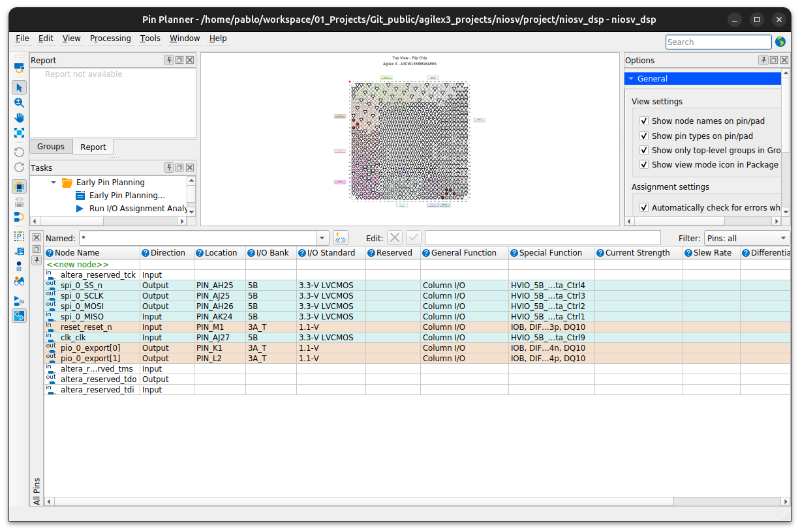Toggle 'Show only top-level groups' checkbox
The image size is (800, 532).
pyautogui.click(x=644, y=151)
